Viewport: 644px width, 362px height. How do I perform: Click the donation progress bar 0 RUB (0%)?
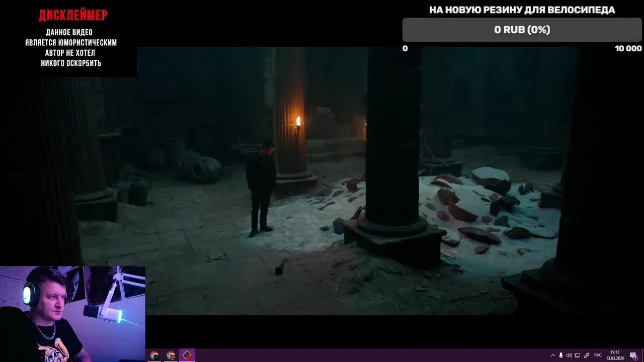(x=522, y=30)
